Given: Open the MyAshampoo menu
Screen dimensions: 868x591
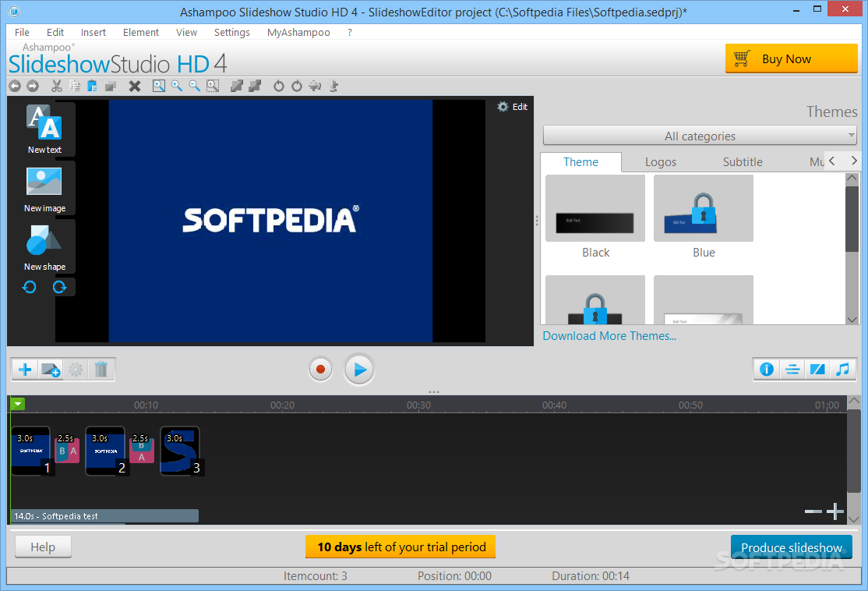Looking at the screenshot, I should coord(298,33).
